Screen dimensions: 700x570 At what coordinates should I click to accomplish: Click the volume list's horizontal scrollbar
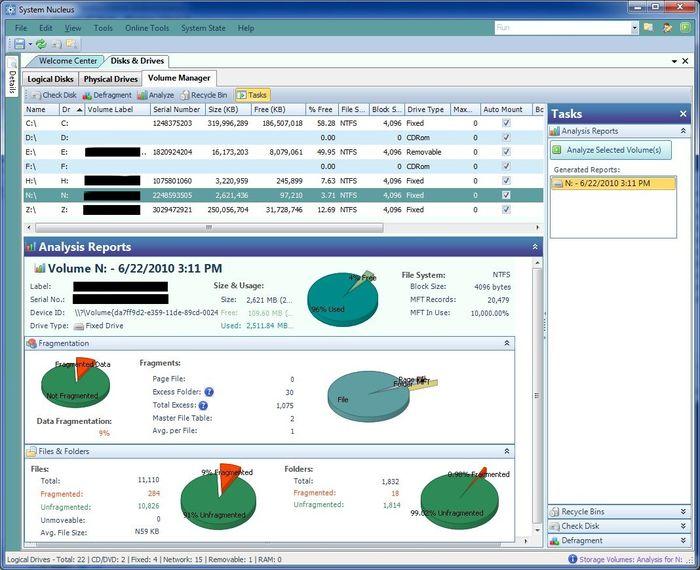(x=209, y=228)
